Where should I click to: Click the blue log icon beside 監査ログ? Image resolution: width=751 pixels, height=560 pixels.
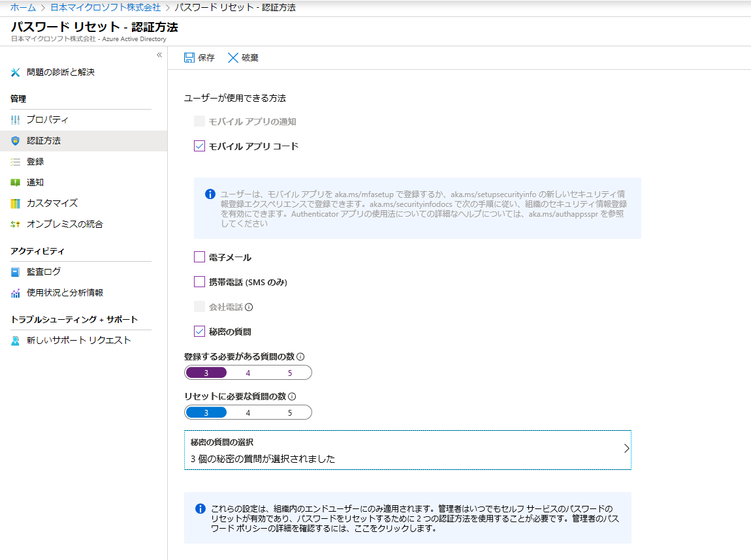point(15,272)
